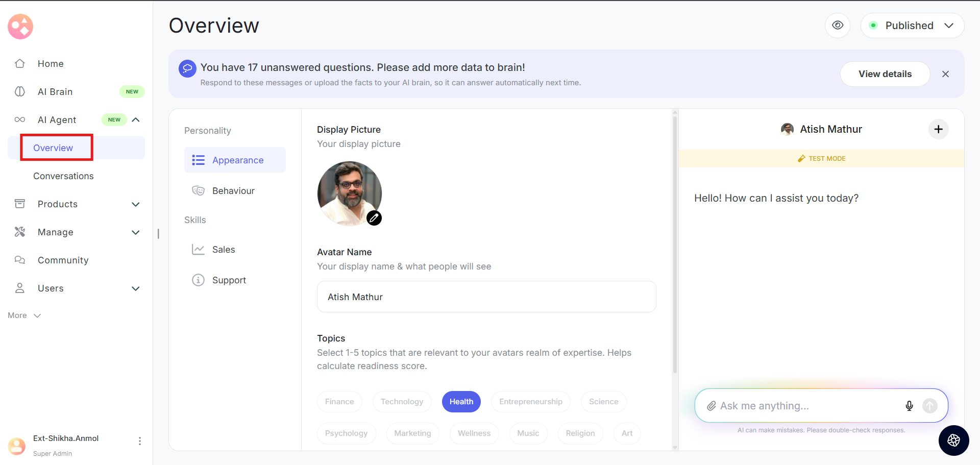
Task: Open the user options three-dot menu
Action: click(x=140, y=441)
